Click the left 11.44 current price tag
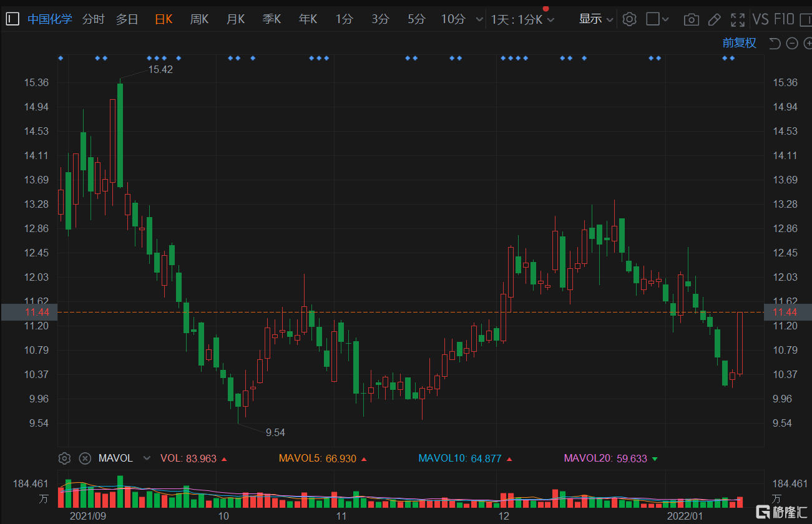The image size is (812, 524). (x=29, y=312)
